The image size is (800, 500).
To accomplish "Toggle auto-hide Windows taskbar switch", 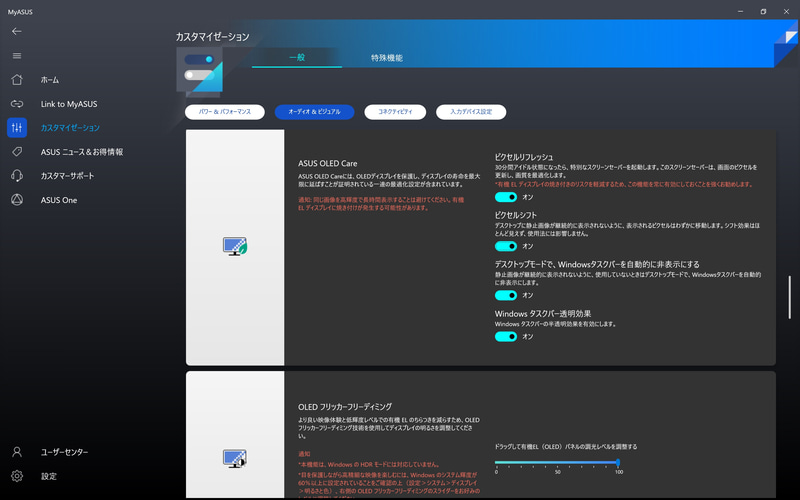I will (x=506, y=295).
